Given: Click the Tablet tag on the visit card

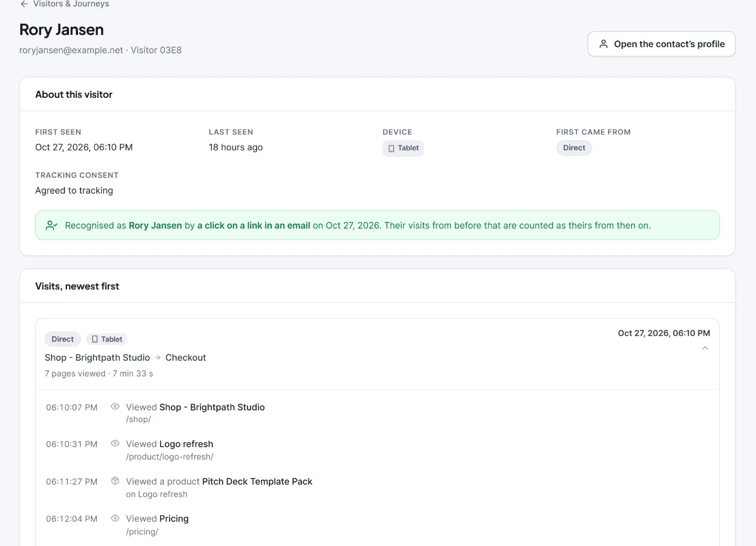Looking at the screenshot, I should coord(107,339).
